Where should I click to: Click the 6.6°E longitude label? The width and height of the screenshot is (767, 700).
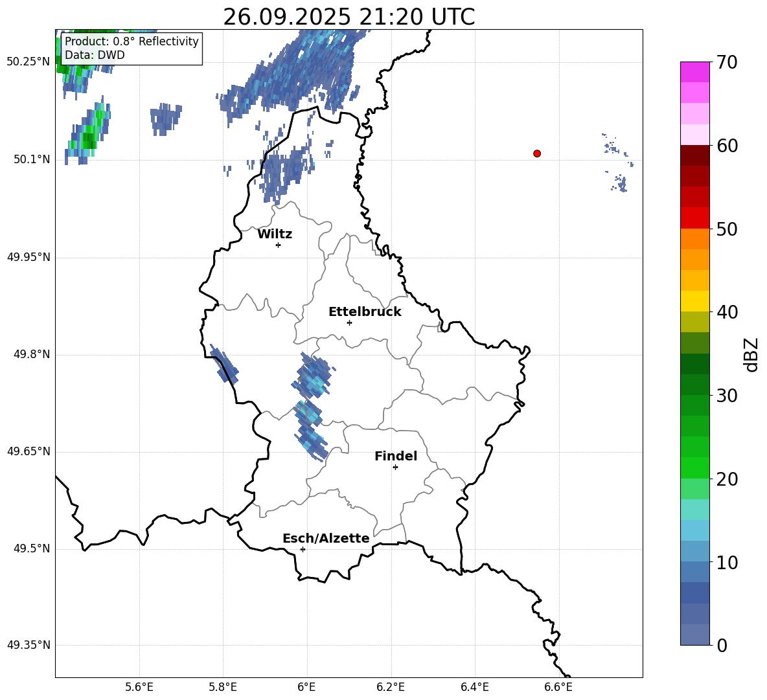558,687
